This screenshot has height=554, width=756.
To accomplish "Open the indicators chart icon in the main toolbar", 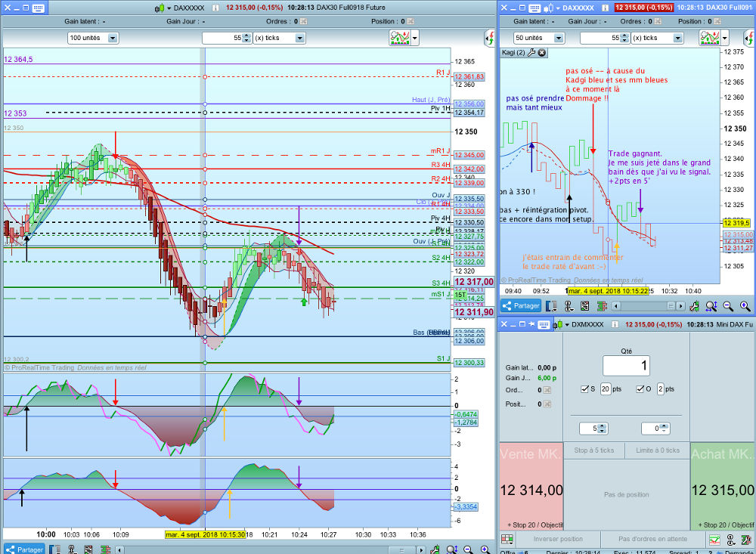I will [x=401, y=38].
